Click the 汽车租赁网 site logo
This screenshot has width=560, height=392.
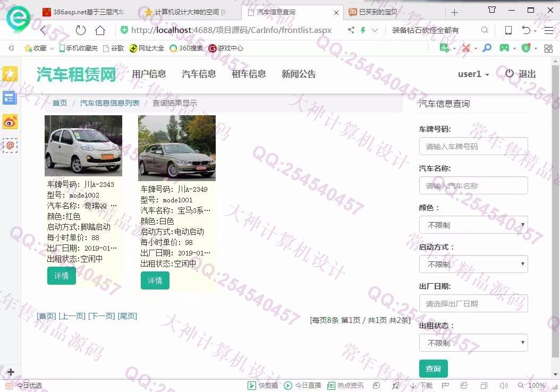point(77,74)
